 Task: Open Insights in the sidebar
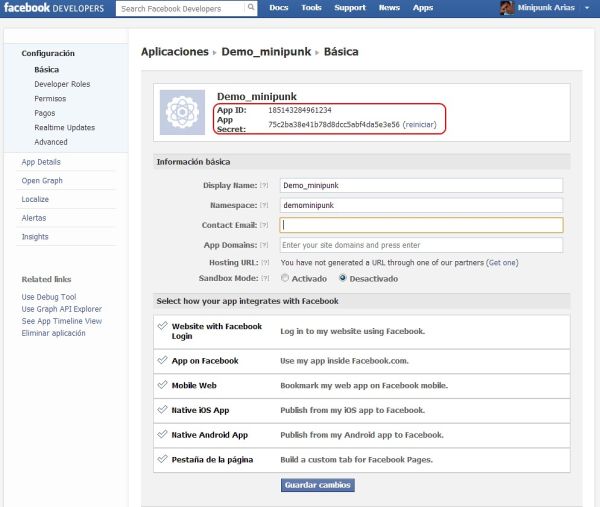coord(35,237)
